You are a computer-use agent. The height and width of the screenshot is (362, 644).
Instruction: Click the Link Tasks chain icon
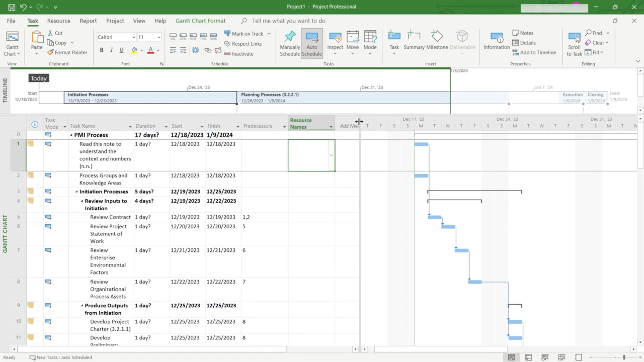coord(208,50)
